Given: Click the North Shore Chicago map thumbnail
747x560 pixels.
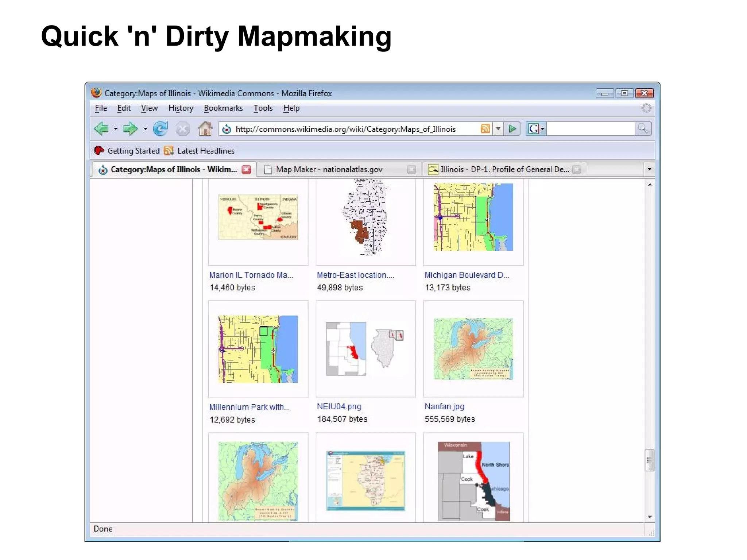Looking at the screenshot, I should [473, 481].
